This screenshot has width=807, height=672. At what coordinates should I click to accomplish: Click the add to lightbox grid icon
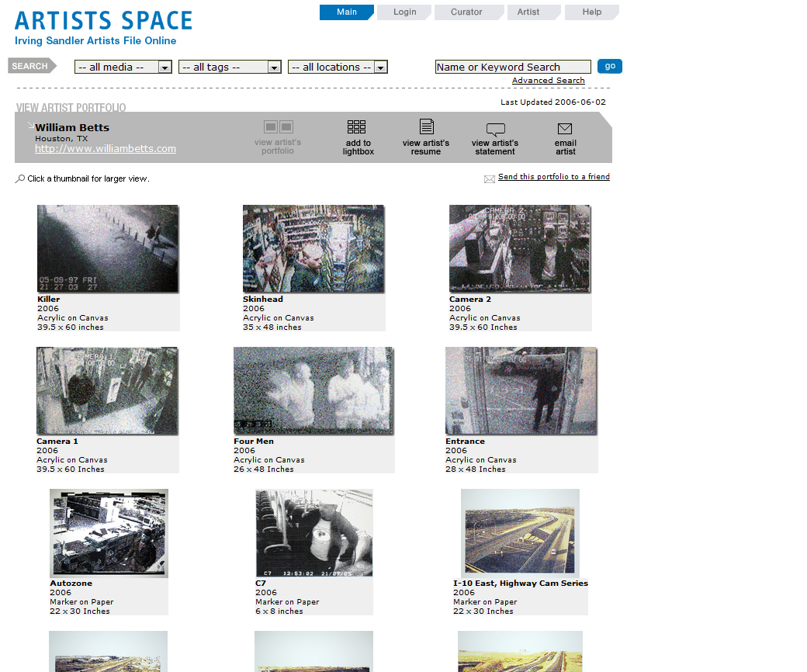(x=356, y=127)
